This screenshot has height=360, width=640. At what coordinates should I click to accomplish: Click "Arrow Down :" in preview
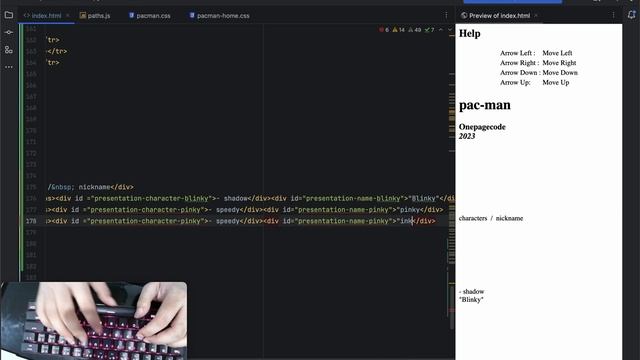coord(520,73)
